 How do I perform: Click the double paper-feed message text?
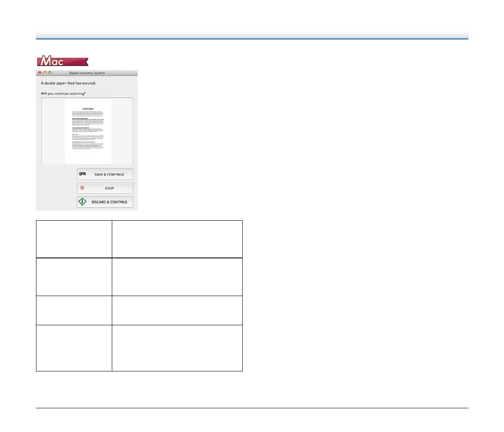[68, 83]
